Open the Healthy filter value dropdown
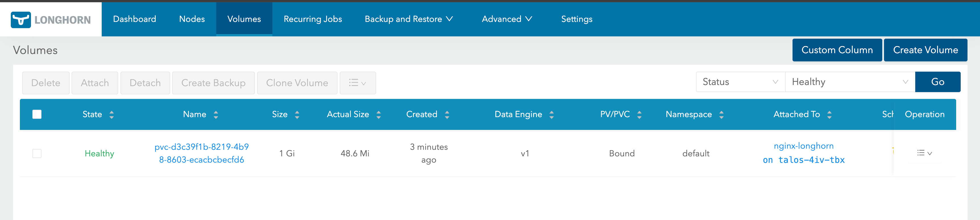Screen dimensions: 980x220 (x=850, y=82)
